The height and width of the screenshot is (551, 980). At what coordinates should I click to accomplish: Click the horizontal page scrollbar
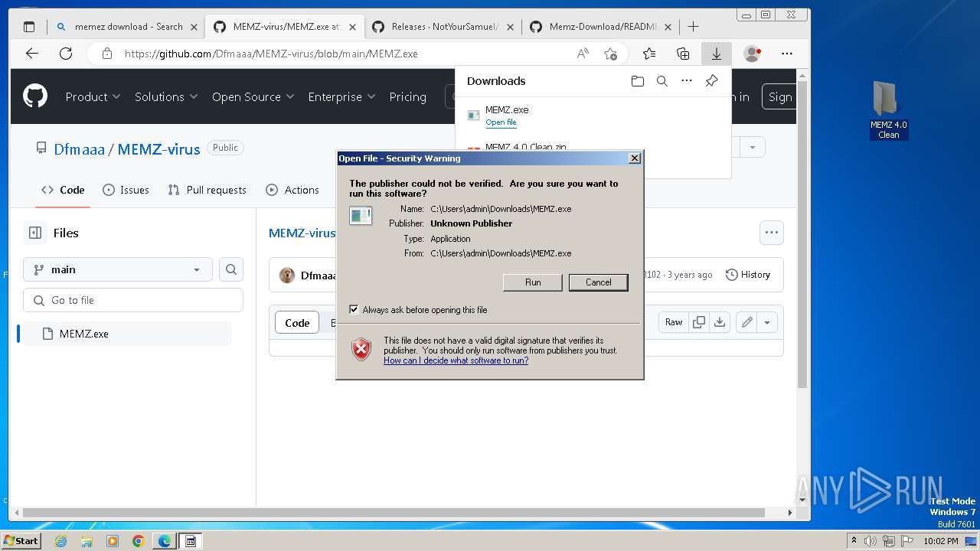[394, 513]
